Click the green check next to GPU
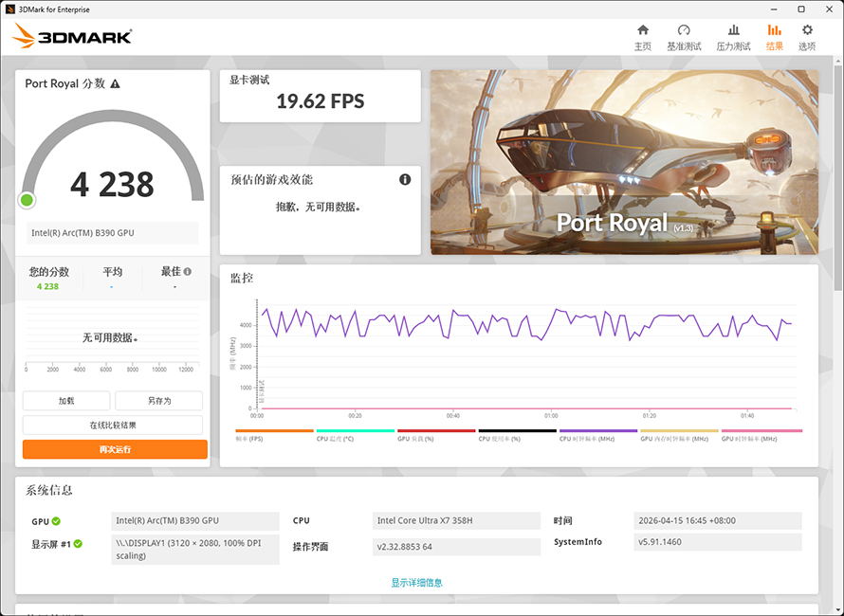 tap(57, 521)
